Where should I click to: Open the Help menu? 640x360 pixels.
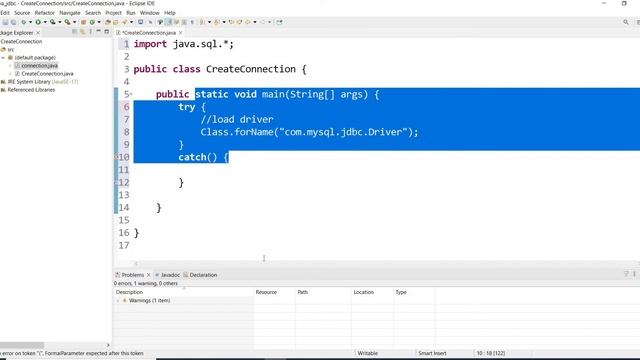pos(170,13)
